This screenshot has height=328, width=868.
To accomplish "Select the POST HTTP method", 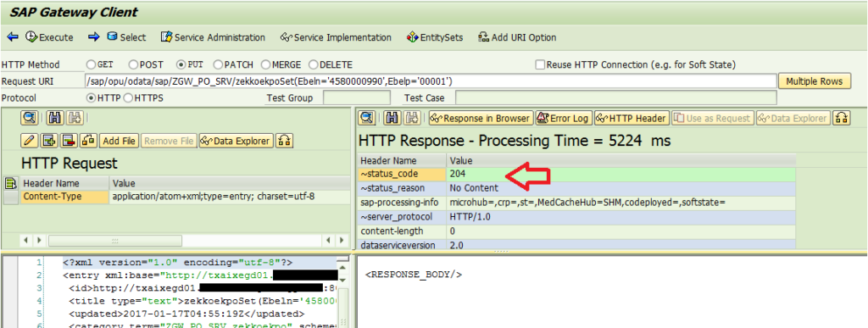I will pyautogui.click(x=133, y=64).
